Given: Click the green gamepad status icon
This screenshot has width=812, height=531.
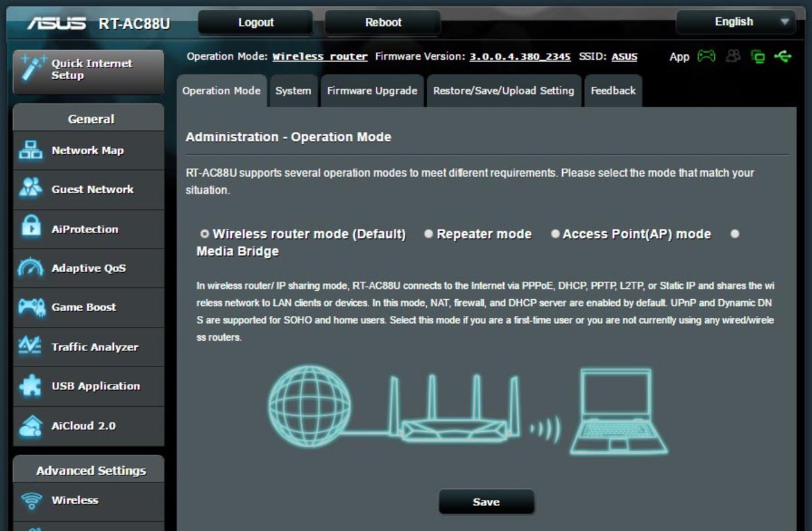Looking at the screenshot, I should [x=707, y=56].
